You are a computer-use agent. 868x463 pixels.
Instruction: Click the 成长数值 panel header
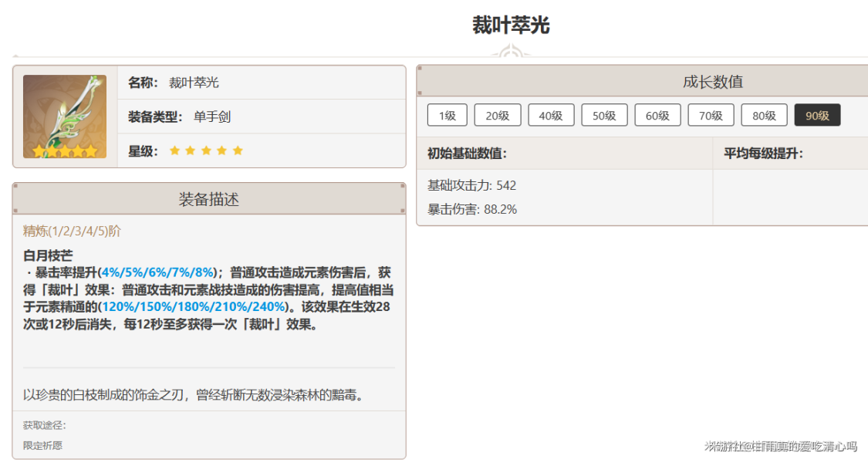click(x=712, y=82)
